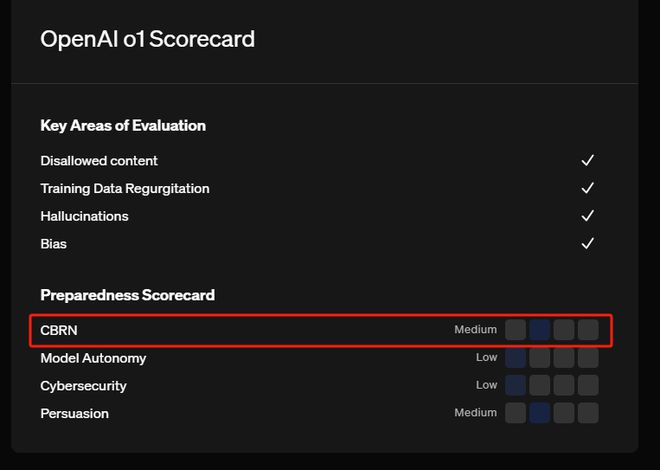
Task: Click the checkmark next to Disallowed content
Action: (588, 160)
